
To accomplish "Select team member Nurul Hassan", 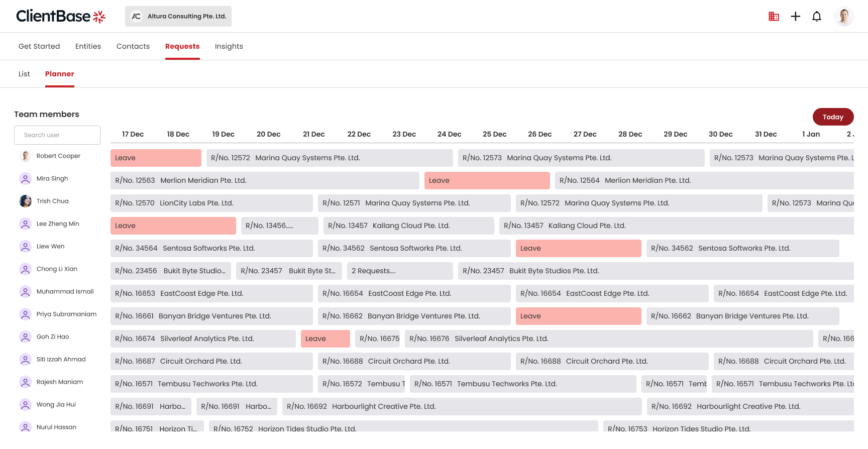I will (x=56, y=427).
